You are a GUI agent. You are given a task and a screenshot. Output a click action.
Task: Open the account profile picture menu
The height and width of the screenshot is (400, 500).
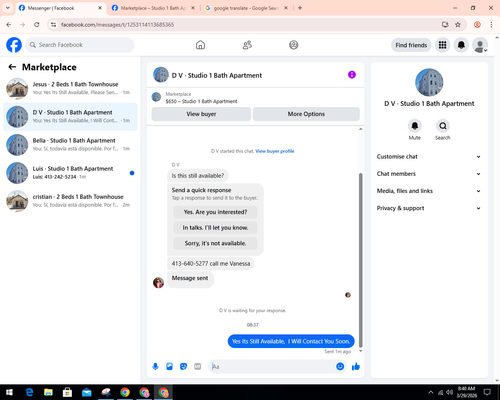pos(480,45)
